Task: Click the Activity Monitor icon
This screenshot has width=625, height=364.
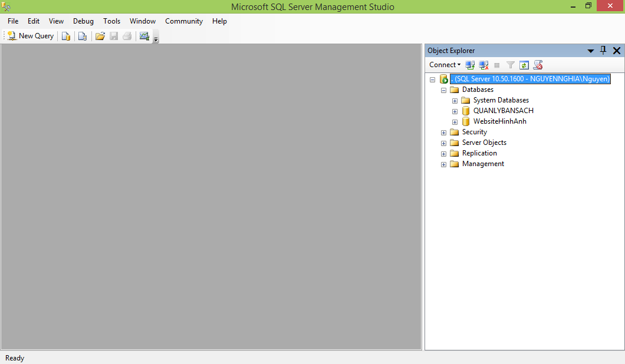Action: click(144, 37)
